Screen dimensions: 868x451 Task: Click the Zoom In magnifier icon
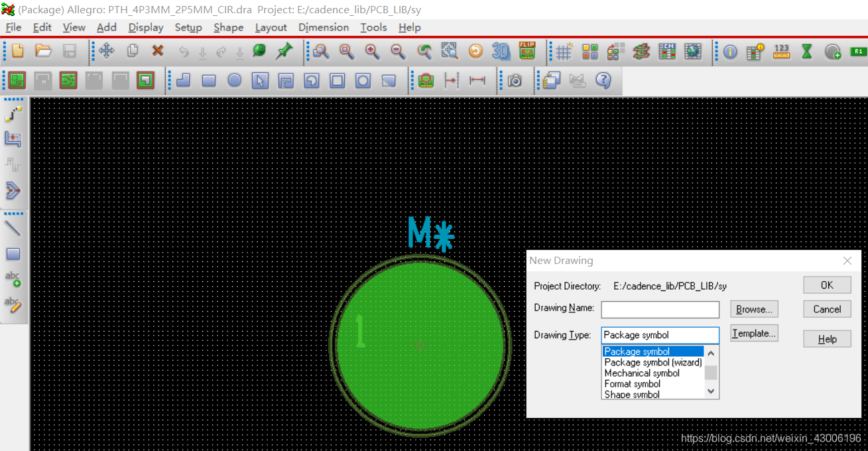[x=372, y=51]
